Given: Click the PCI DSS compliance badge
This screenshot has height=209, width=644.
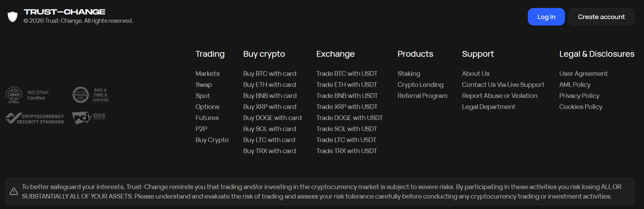Looking at the screenshot, I should point(88,118).
